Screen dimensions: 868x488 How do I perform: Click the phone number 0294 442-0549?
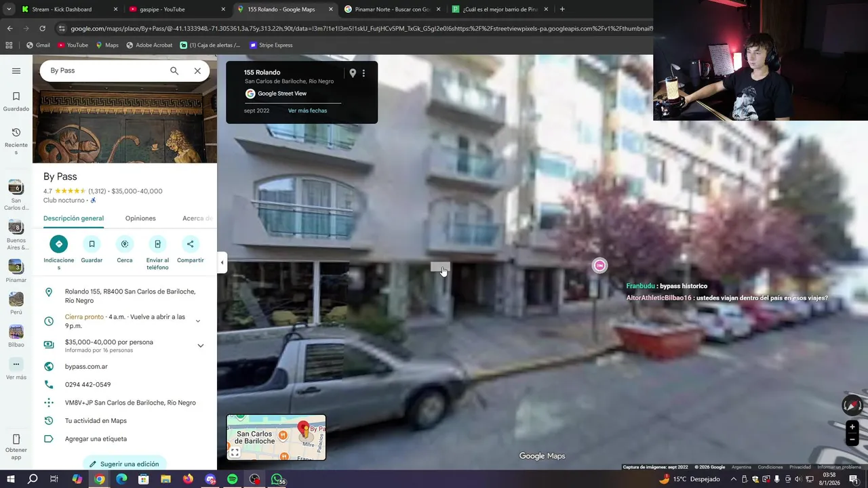(x=87, y=385)
